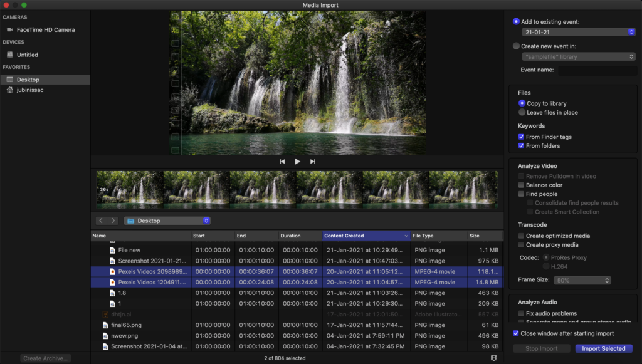Click the Import Selected button
Viewport: 642px width, 364px height.
coord(603,348)
